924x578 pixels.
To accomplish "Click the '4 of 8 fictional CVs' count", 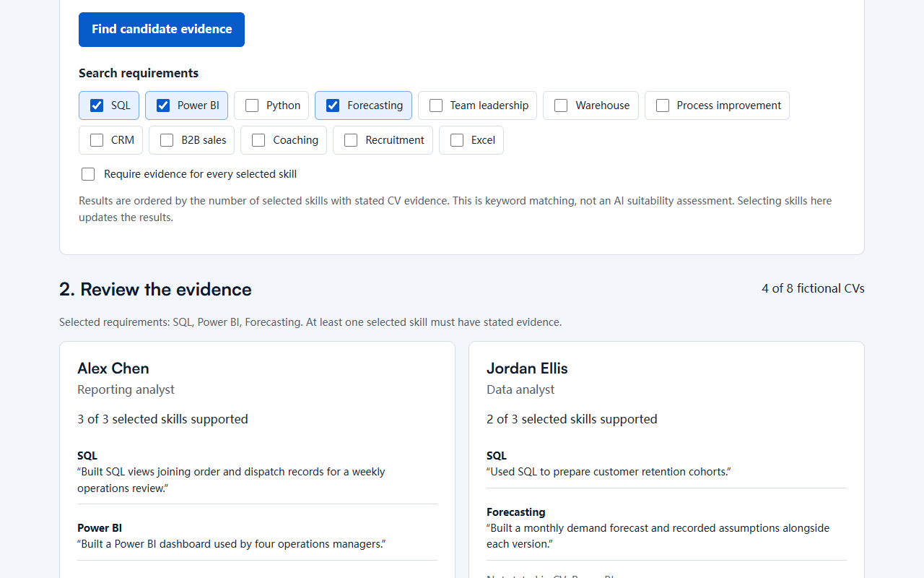I will (813, 288).
